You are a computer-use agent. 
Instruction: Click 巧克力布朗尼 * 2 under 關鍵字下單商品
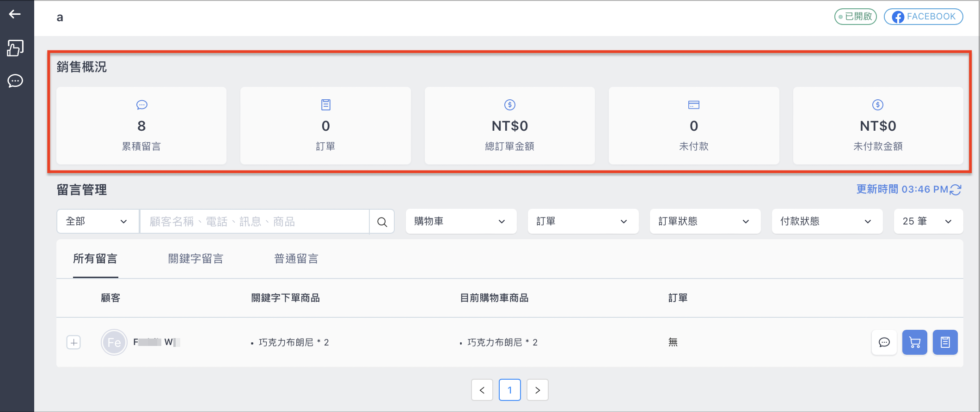(x=294, y=342)
